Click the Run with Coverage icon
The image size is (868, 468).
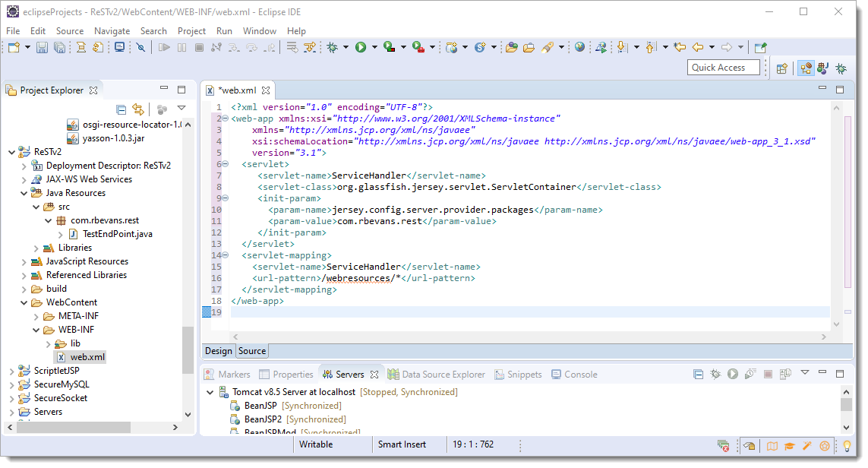pyautogui.click(x=390, y=48)
